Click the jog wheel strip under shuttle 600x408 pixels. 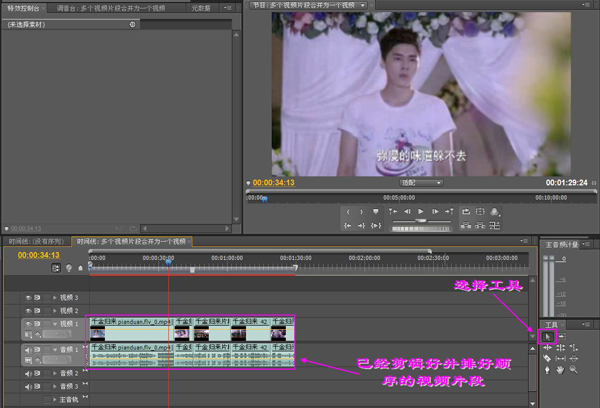421,229
